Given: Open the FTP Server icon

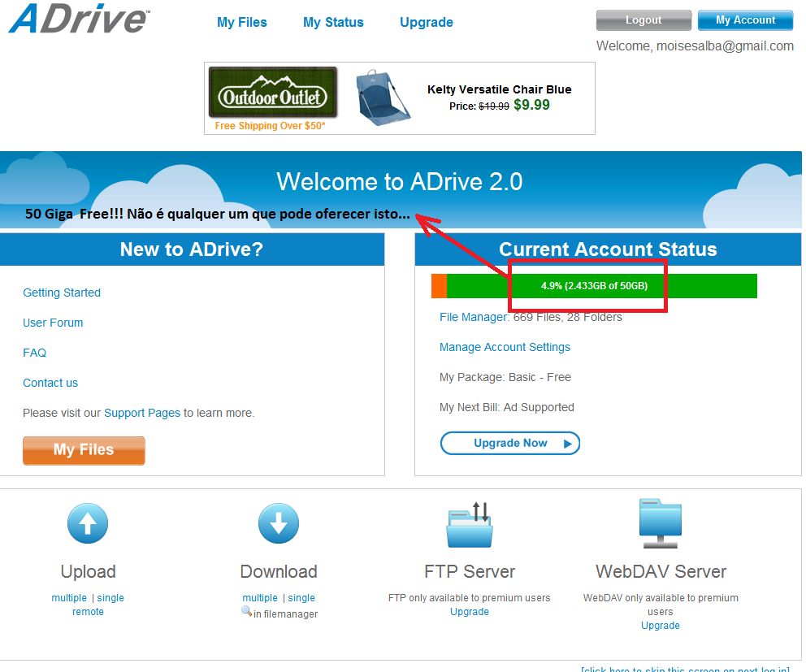Looking at the screenshot, I should click(x=469, y=523).
